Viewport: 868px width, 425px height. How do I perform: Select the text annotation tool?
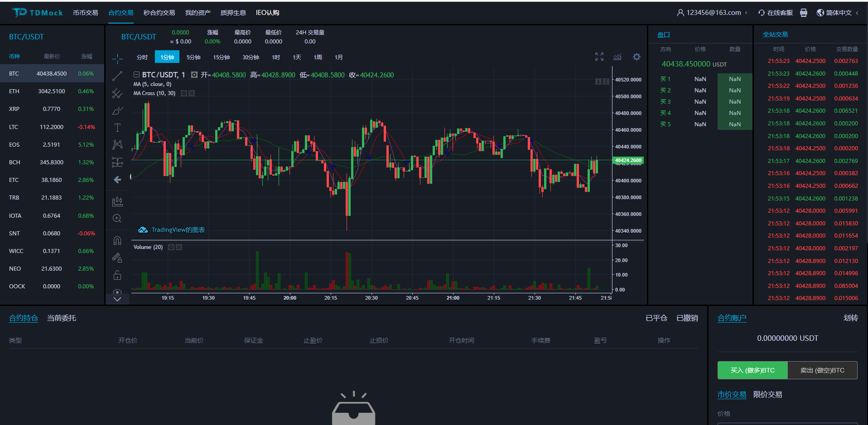point(117,127)
